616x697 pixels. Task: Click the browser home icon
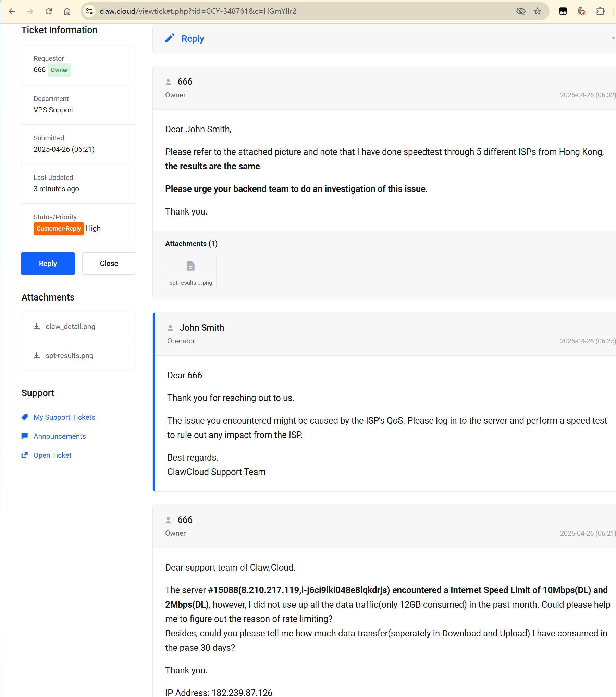coord(67,11)
